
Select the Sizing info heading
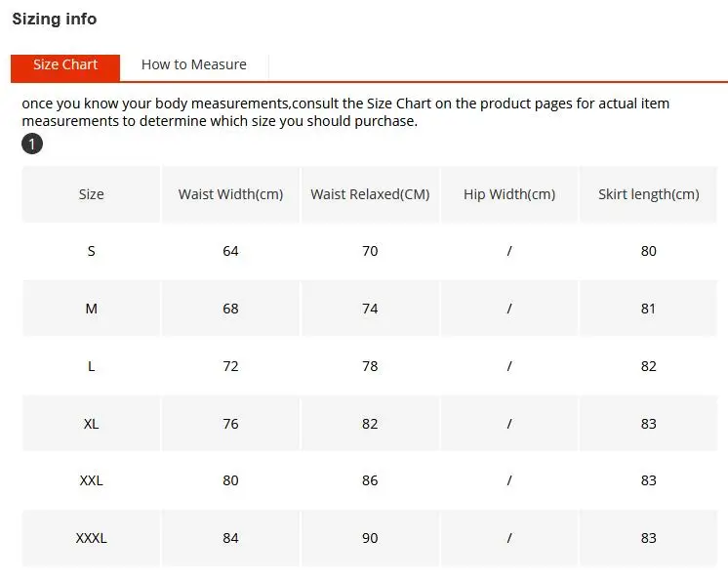tap(55, 19)
